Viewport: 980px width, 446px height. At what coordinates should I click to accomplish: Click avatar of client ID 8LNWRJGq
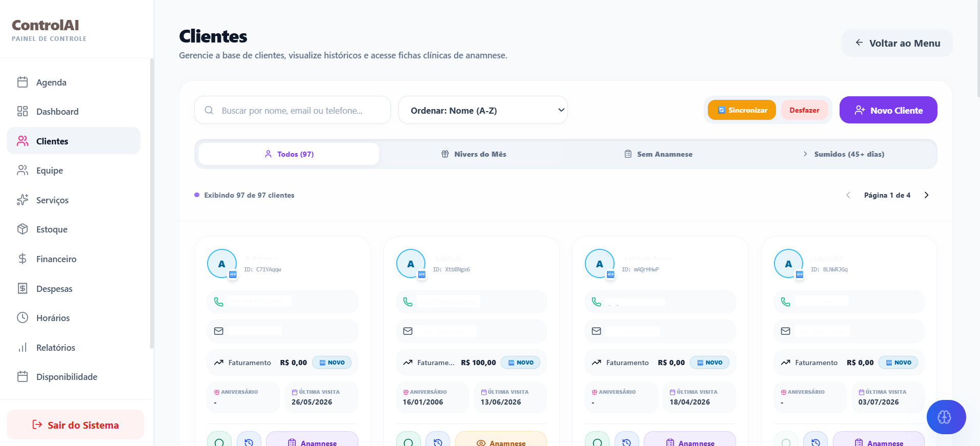788,264
